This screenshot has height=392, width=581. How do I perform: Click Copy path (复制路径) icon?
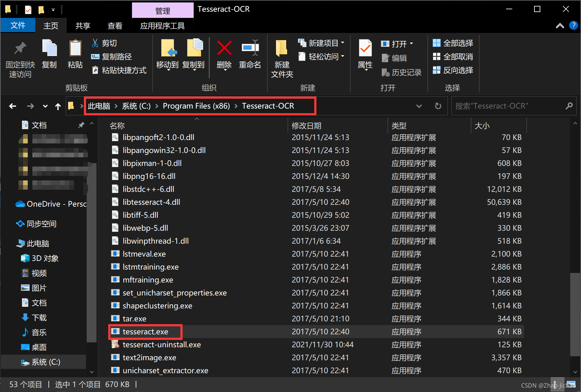point(95,57)
